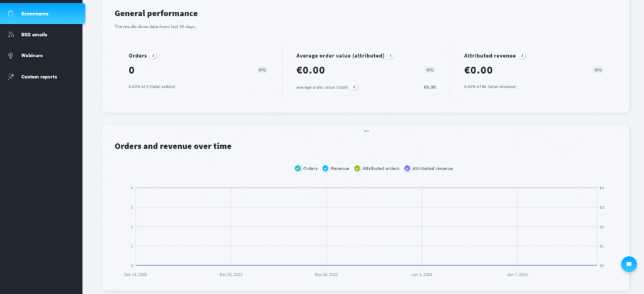
Task: Show info for Attributed revenue
Action: 522,56
